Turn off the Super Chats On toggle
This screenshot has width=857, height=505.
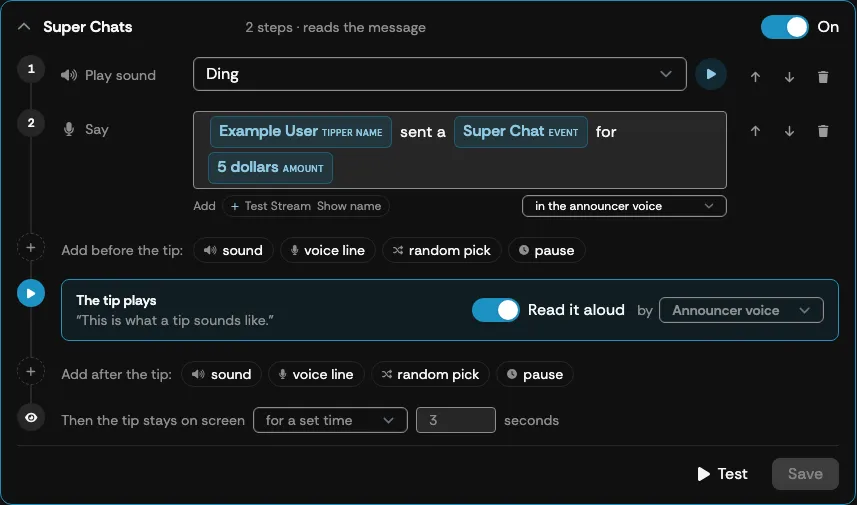(785, 27)
